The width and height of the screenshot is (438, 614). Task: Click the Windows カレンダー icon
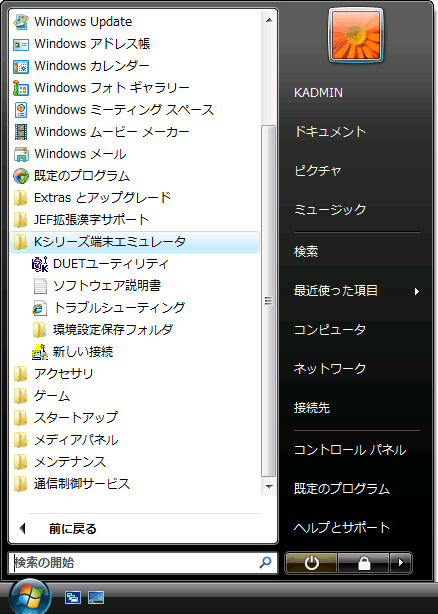21,66
